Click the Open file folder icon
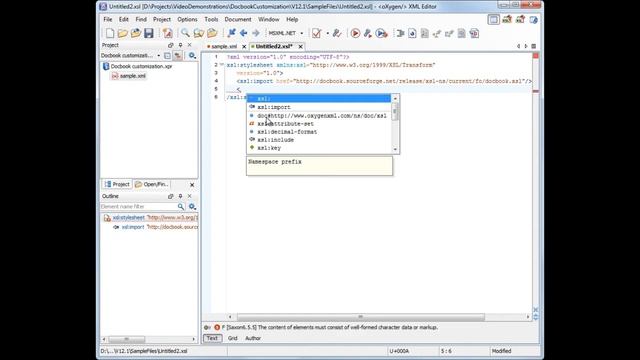The width and height of the screenshot is (640, 360). 122,33
